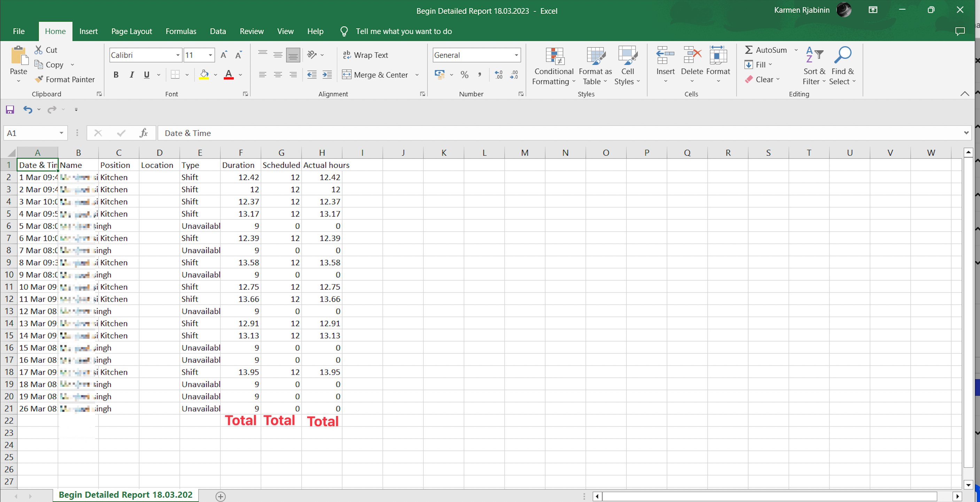Click the Copy icon
The image size is (980, 502).
(38, 65)
